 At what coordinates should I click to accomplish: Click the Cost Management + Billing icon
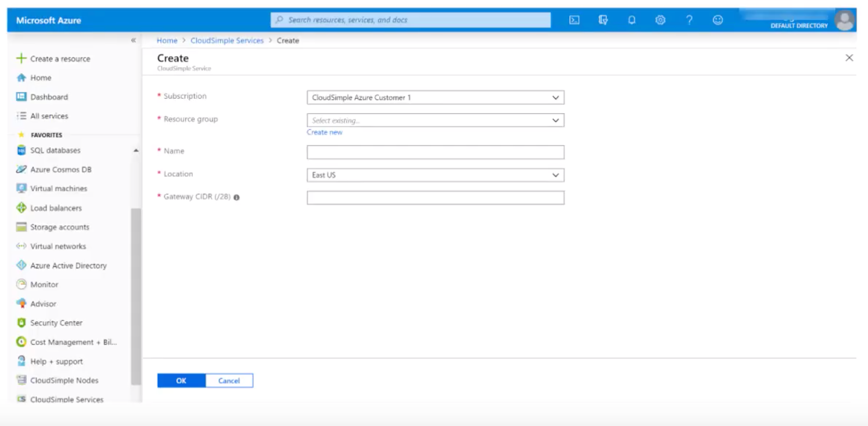pyautogui.click(x=21, y=342)
